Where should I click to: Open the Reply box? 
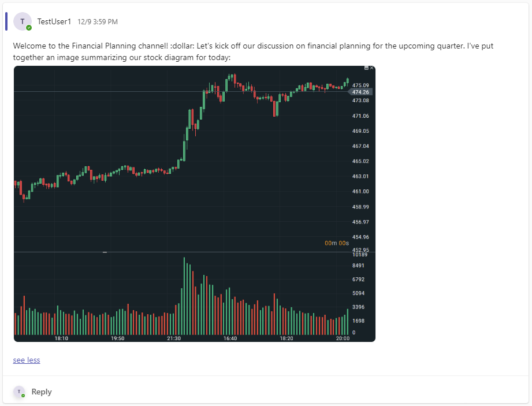[x=42, y=392]
